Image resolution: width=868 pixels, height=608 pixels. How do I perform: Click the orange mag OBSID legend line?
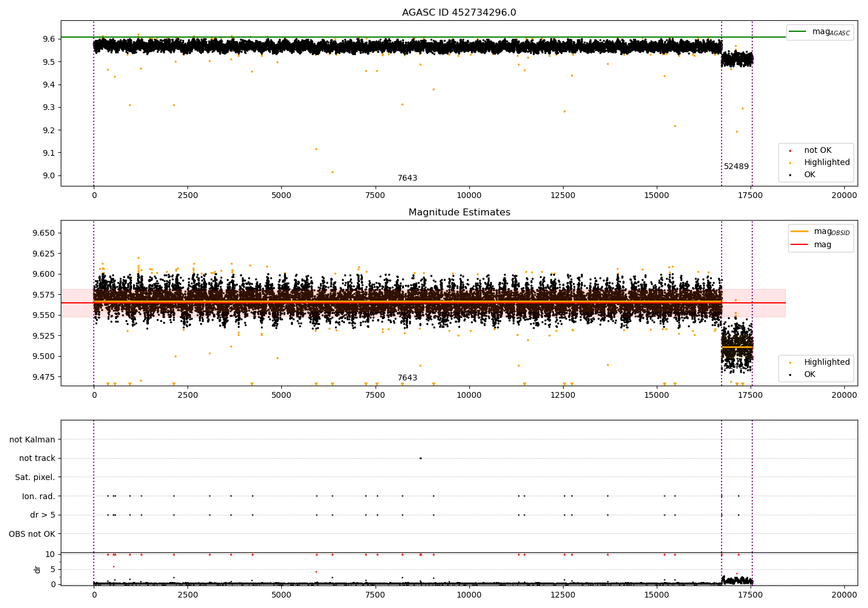(799, 232)
